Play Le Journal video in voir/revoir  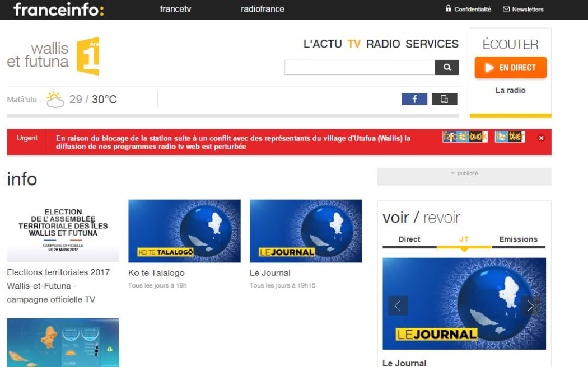(464, 304)
